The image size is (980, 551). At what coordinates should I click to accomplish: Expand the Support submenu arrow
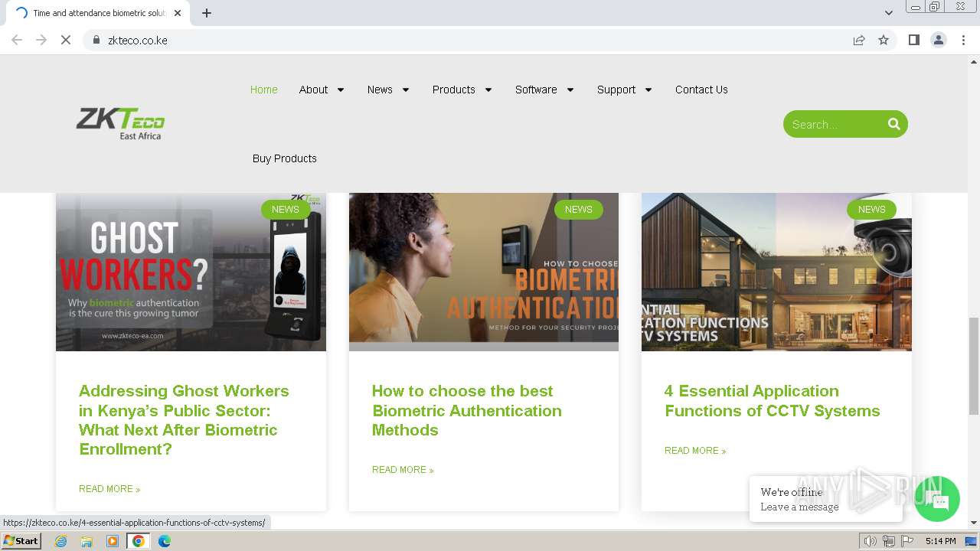[648, 90]
